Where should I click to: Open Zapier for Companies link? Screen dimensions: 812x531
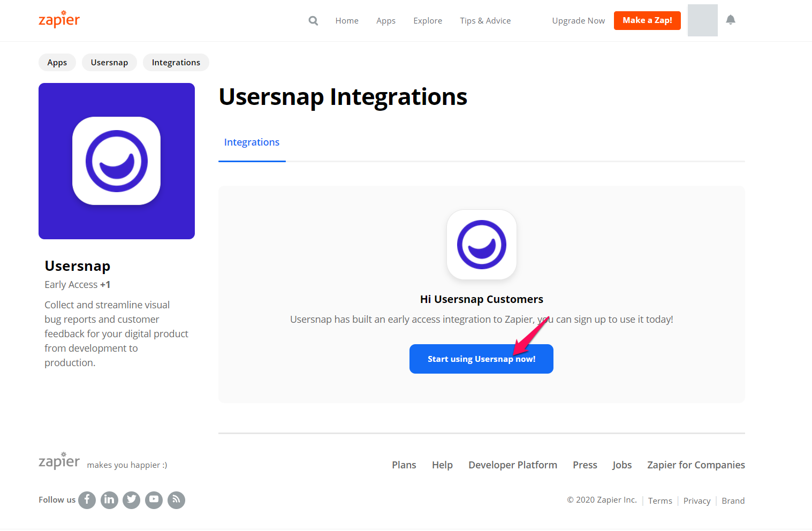(696, 465)
